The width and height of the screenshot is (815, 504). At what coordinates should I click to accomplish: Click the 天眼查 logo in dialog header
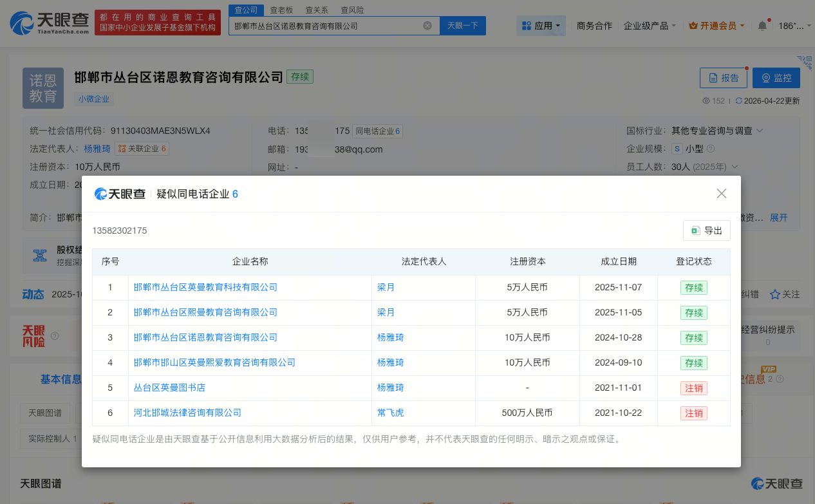pyautogui.click(x=120, y=194)
